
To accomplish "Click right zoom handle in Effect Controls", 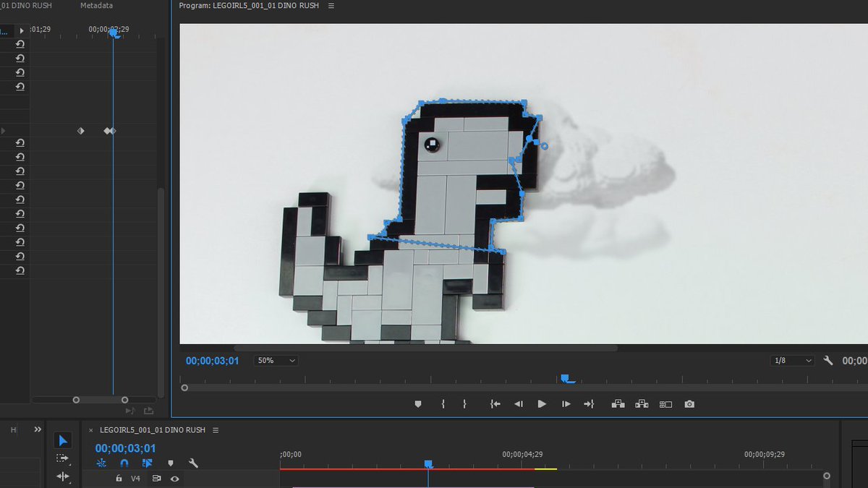I will click(124, 400).
